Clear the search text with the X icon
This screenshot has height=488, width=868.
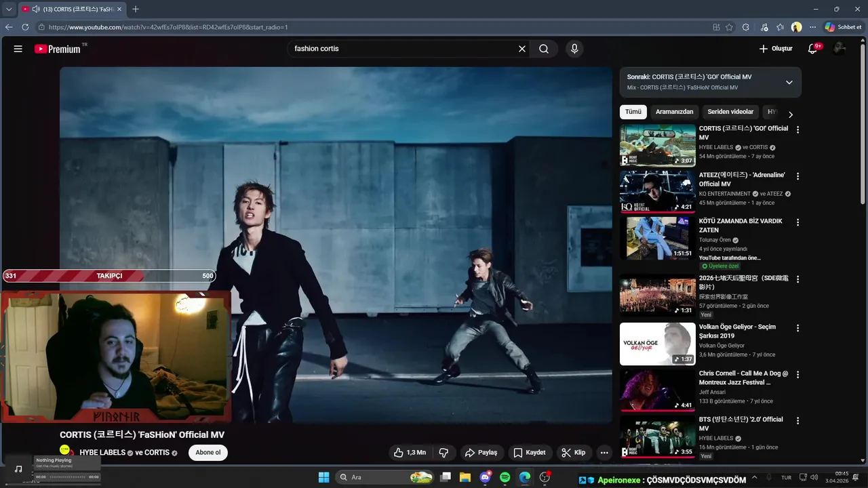522,49
